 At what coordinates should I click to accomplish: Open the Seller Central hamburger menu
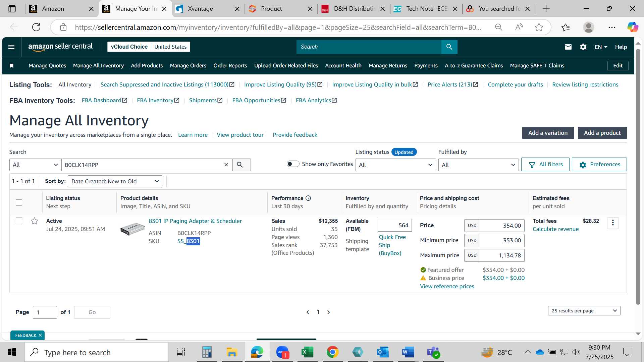pyautogui.click(x=11, y=47)
